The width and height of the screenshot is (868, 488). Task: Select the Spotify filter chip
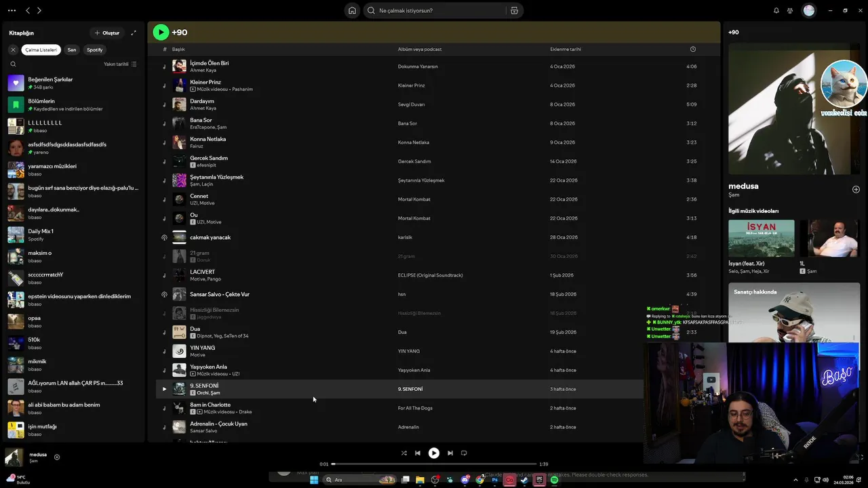95,49
